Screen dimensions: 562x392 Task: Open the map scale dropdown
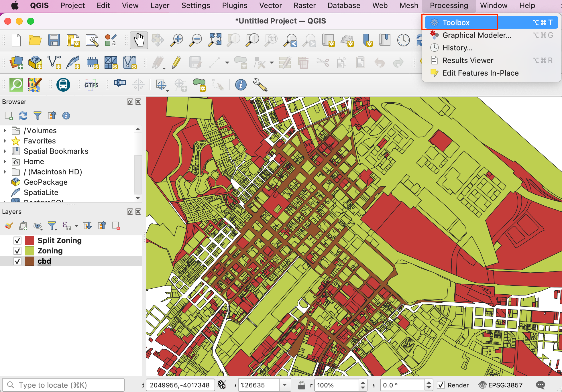285,385
